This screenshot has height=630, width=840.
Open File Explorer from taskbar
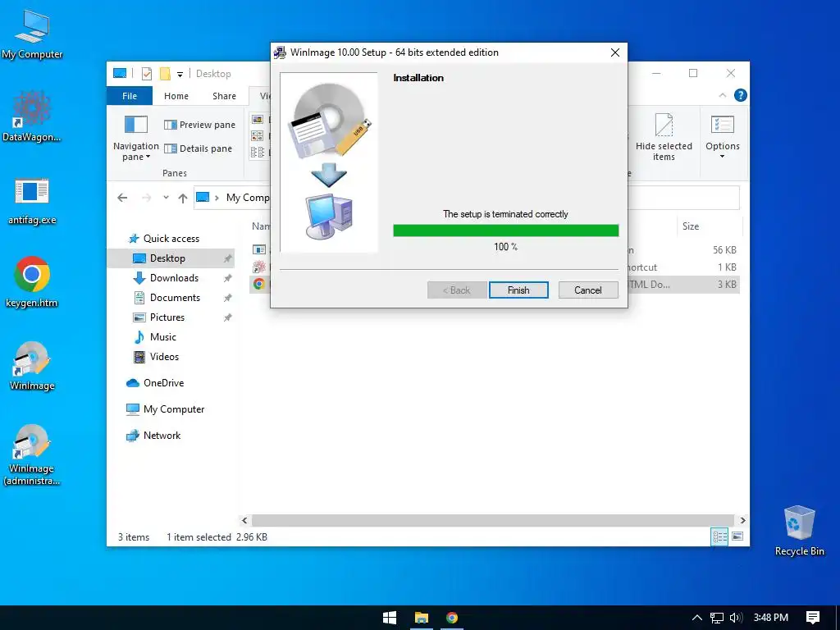pyautogui.click(x=422, y=618)
